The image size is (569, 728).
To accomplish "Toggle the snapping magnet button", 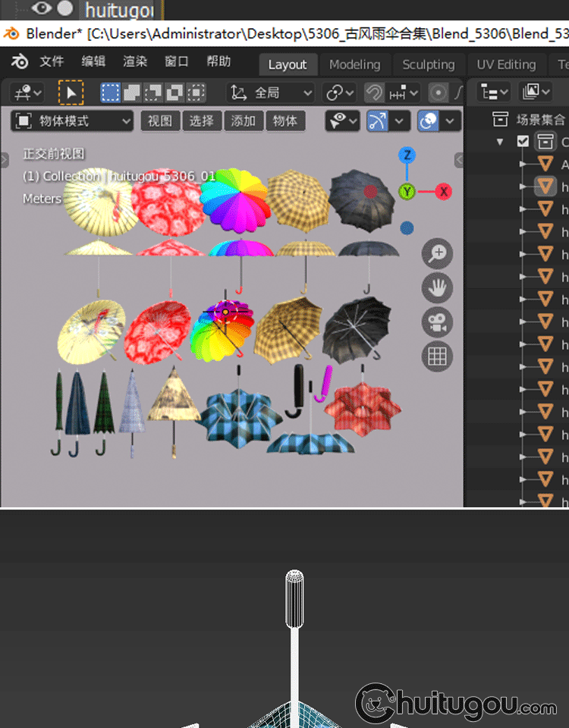I will click(374, 93).
